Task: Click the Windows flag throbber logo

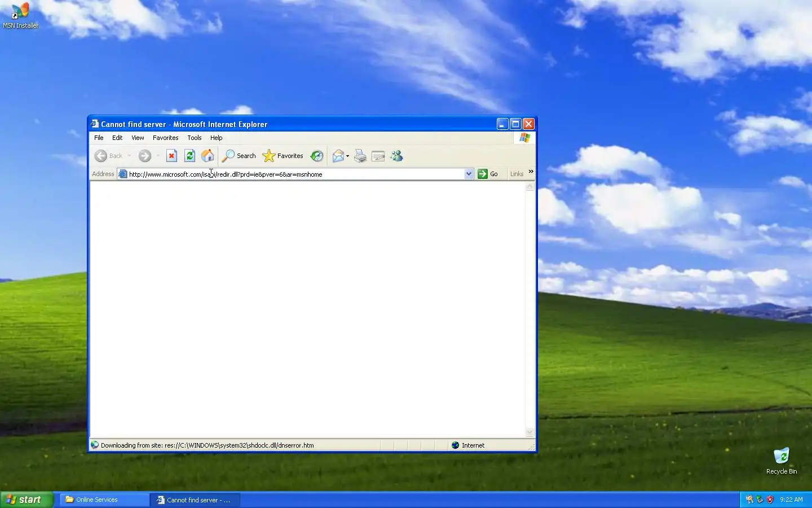Action: [x=525, y=138]
